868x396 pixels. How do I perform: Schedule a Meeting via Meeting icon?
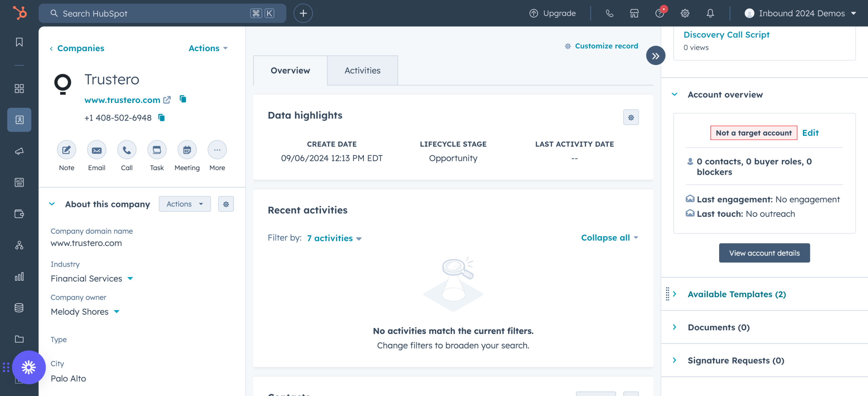click(187, 150)
